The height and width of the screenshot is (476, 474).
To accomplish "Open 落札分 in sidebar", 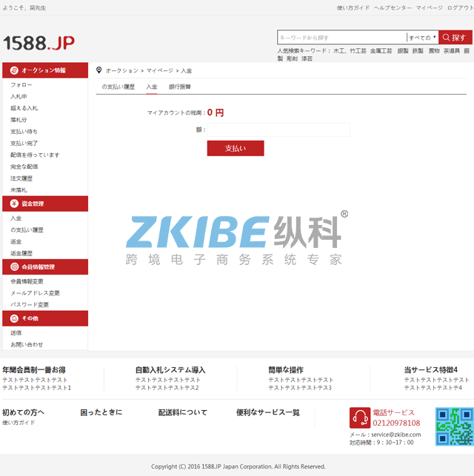I will 19,120.
